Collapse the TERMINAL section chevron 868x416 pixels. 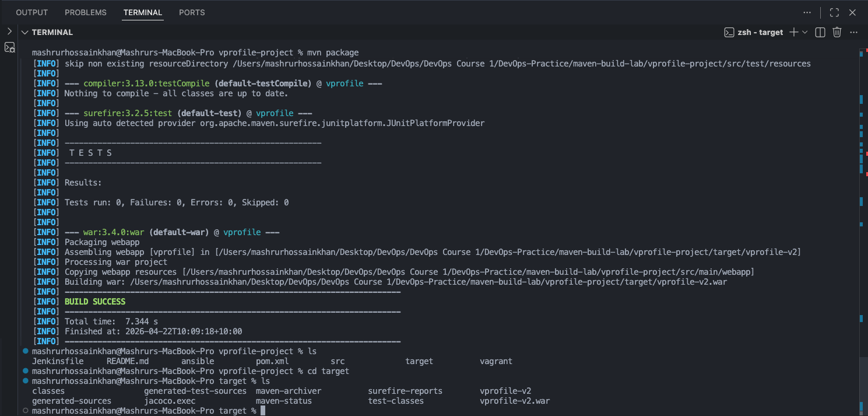(24, 32)
